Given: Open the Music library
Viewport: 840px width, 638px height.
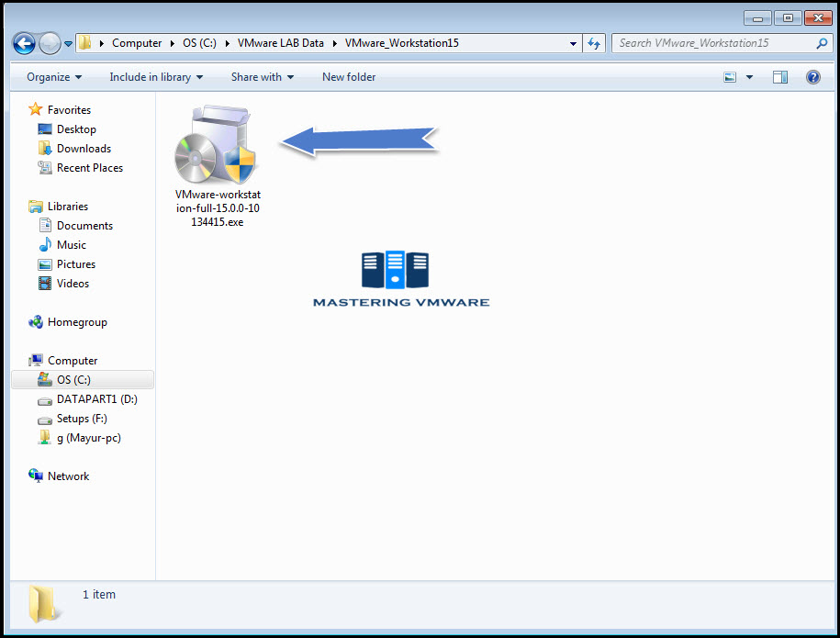Looking at the screenshot, I should pyautogui.click(x=72, y=245).
